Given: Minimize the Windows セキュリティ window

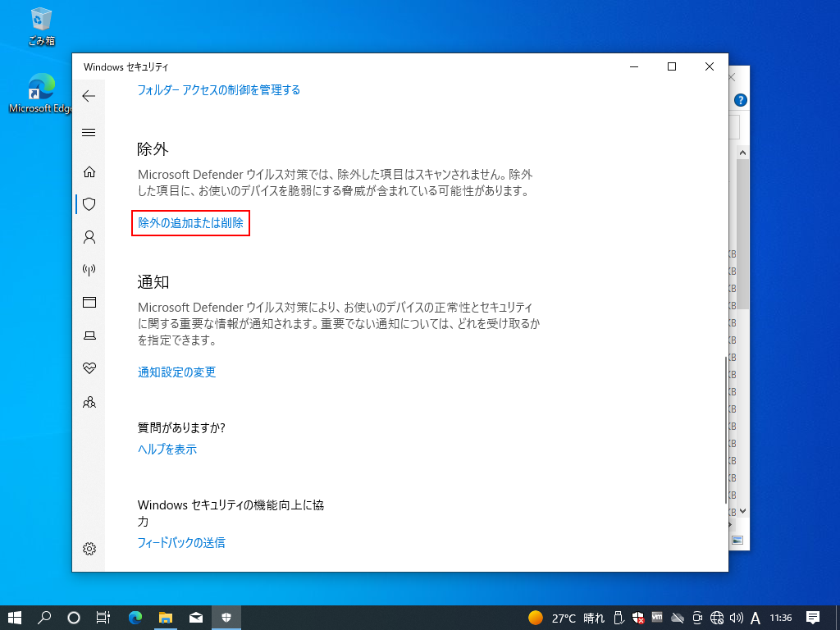Looking at the screenshot, I should pos(634,66).
